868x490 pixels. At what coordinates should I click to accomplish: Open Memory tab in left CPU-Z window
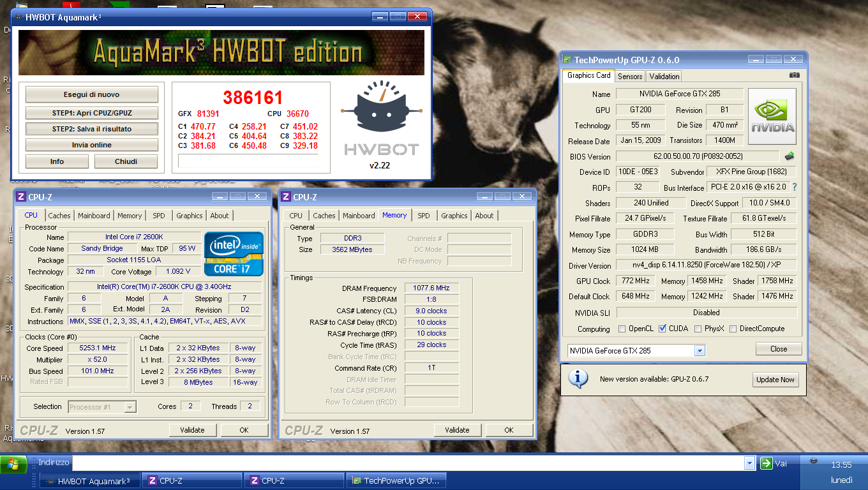click(130, 216)
